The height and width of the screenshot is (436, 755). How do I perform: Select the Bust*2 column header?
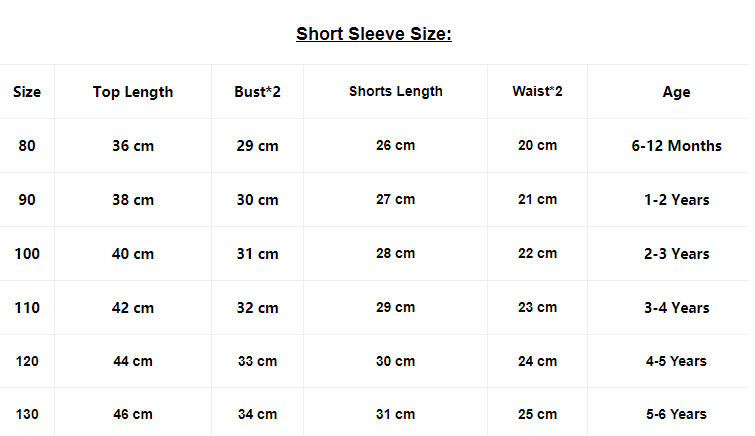(257, 92)
